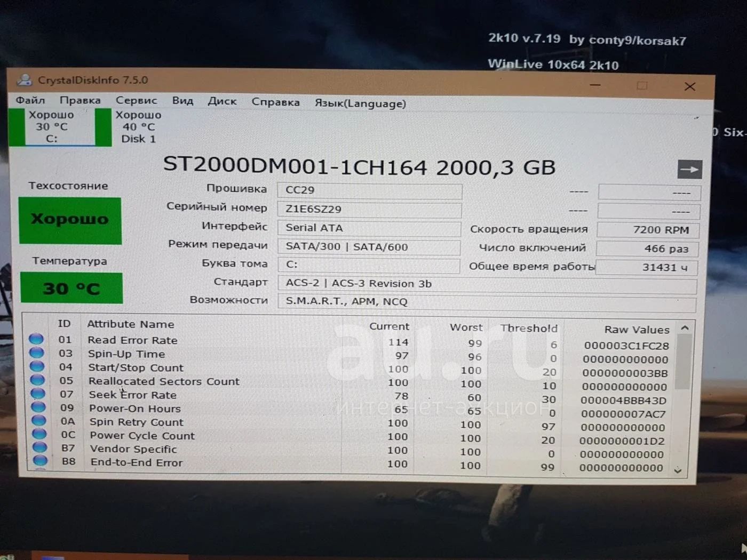Screen dimensions: 747x560
Task: Select the Reallocated Sectors Count row
Action: [x=351, y=383]
